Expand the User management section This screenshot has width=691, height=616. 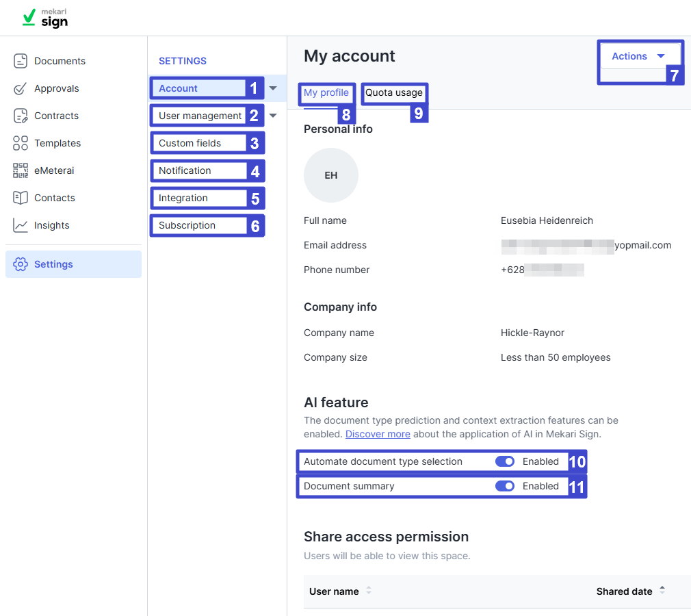(x=273, y=116)
